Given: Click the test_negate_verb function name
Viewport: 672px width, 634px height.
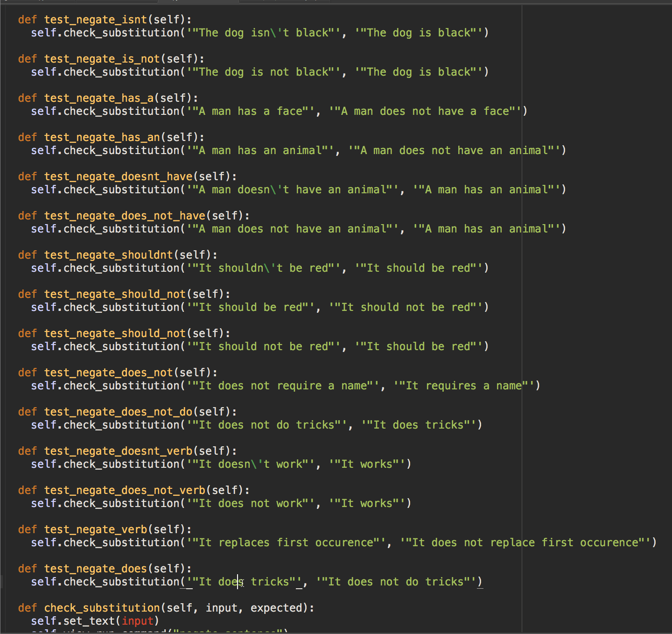Looking at the screenshot, I should [96, 529].
